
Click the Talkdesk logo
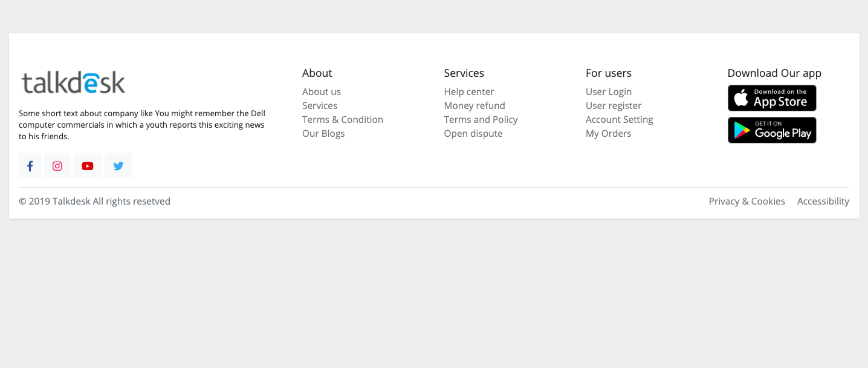(x=73, y=82)
